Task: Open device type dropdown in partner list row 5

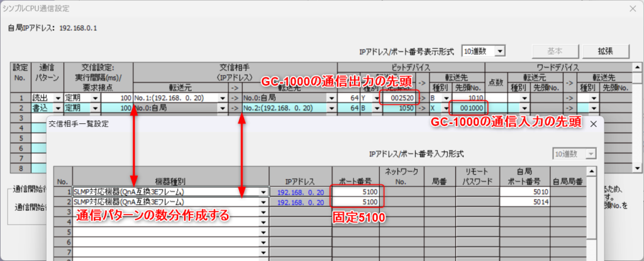Action: point(263,231)
